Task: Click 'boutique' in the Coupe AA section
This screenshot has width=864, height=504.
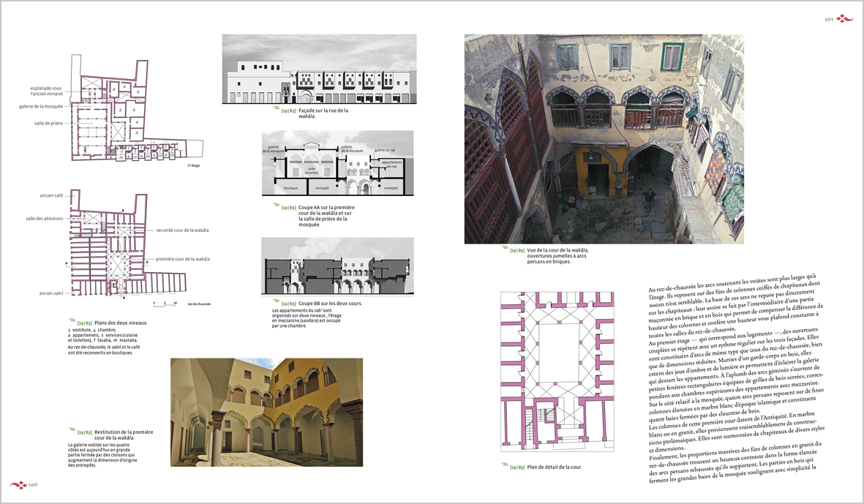Action: pyautogui.click(x=290, y=189)
